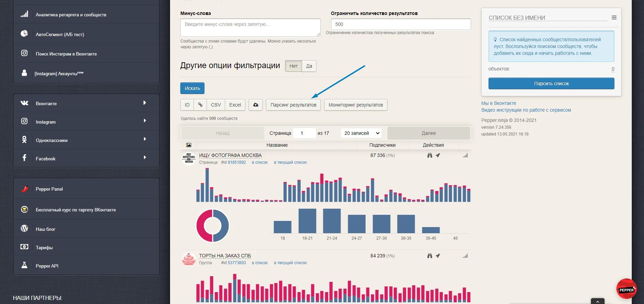Click the graduation icon for free course
Viewport: 644px width, 304px height.
24,209
